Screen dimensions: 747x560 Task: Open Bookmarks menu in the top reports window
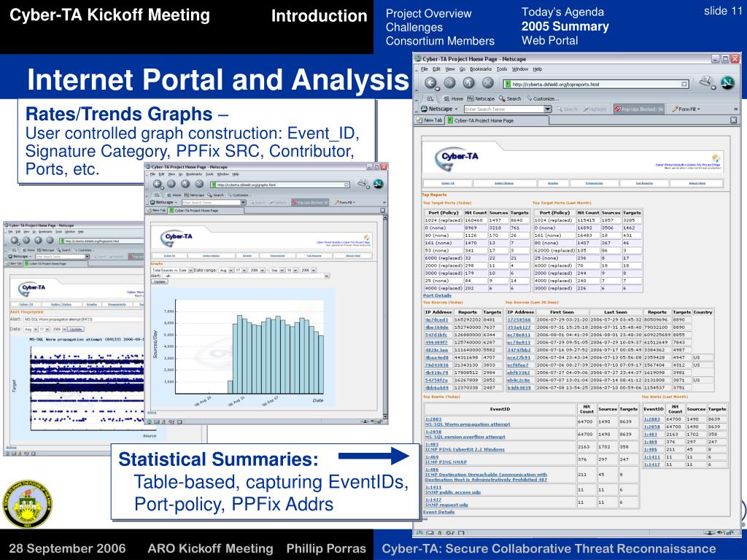pos(481,69)
